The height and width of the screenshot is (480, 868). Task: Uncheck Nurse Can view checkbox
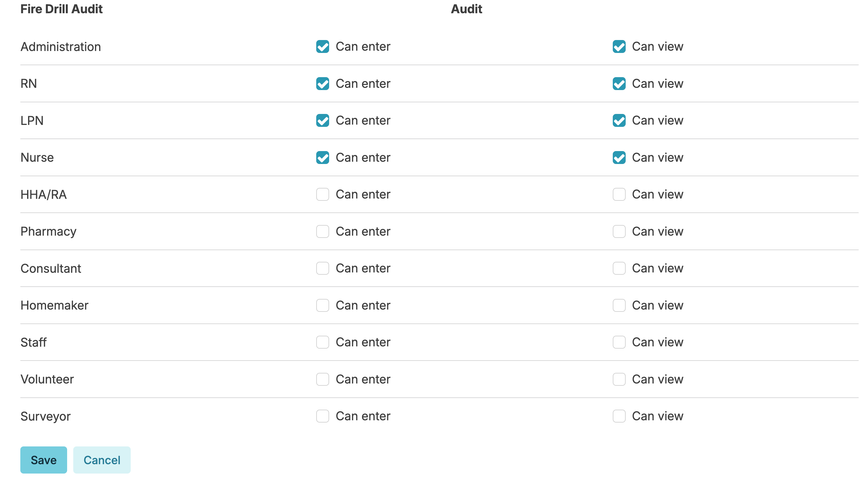(619, 158)
